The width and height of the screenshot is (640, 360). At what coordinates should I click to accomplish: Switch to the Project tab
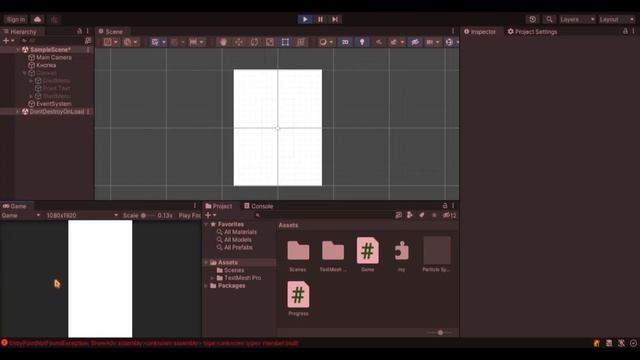pos(219,206)
